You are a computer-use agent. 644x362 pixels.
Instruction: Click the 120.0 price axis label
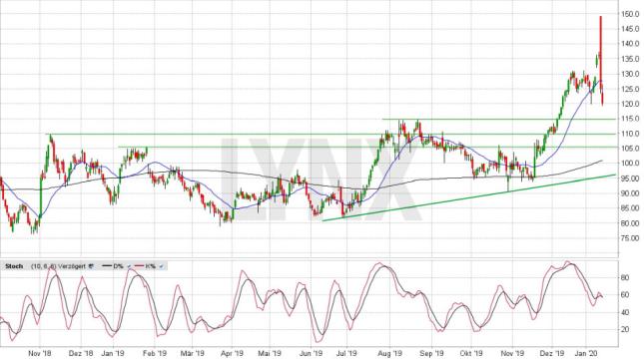(x=629, y=104)
